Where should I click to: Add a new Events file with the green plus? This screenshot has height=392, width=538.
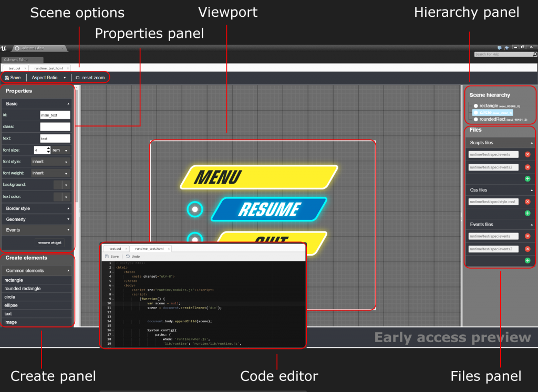[527, 260]
